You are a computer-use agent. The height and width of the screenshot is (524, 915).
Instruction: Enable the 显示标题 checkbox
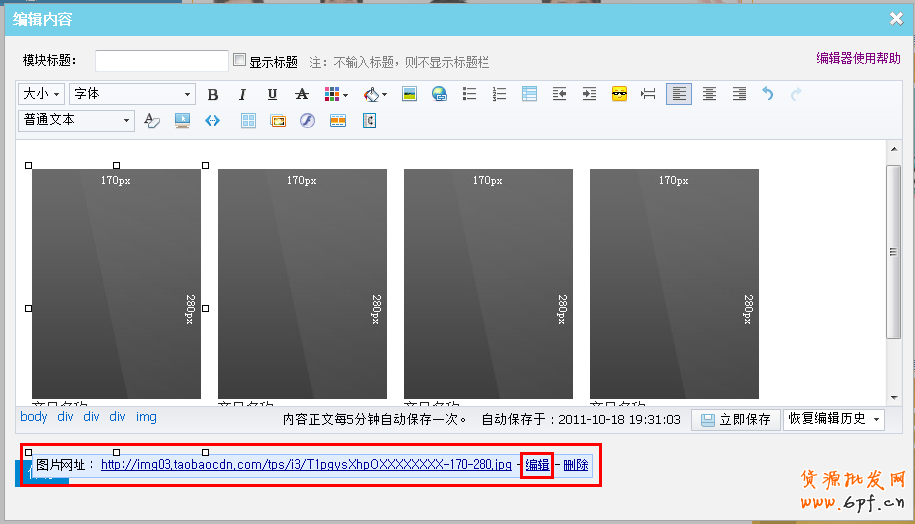click(239, 60)
